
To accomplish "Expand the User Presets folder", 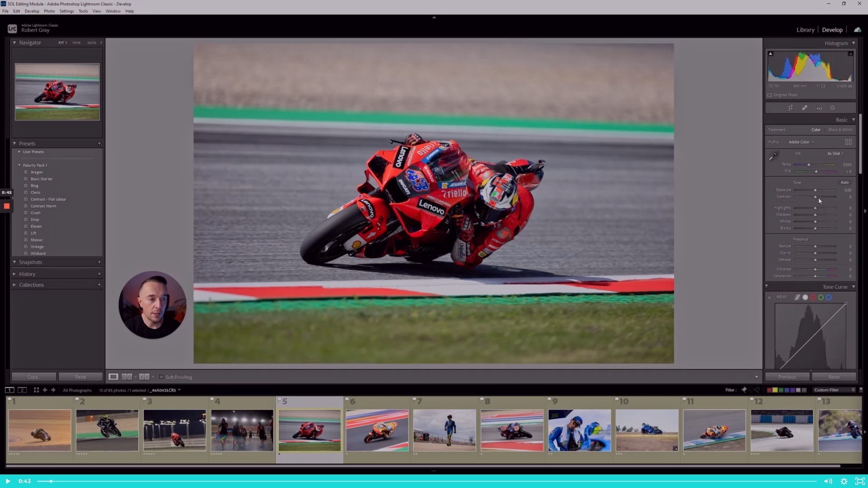I will [19, 152].
